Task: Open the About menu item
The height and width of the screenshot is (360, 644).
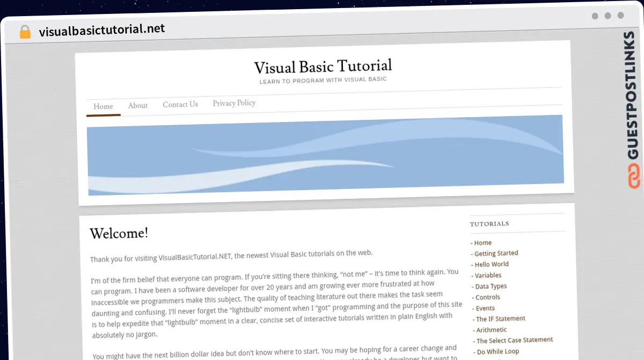Action: (137, 105)
